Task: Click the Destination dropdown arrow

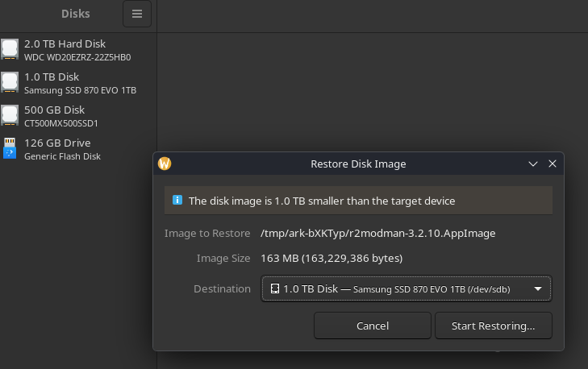Action: (538, 288)
